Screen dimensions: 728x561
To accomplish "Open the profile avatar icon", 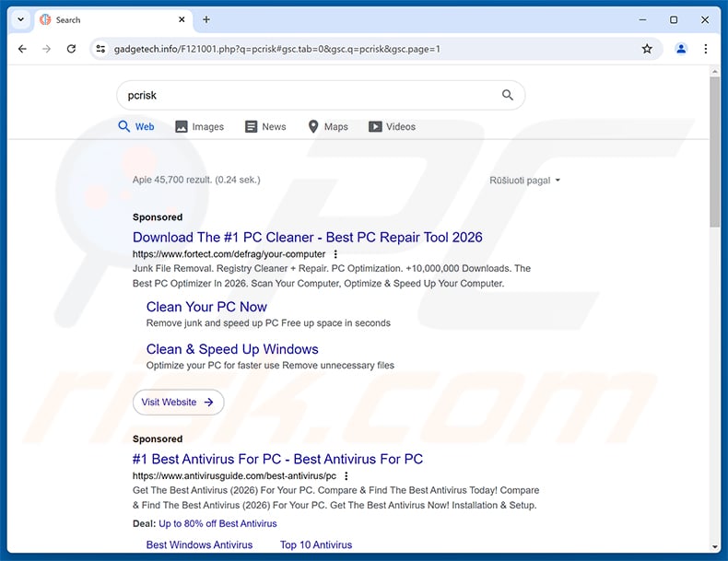I will pyautogui.click(x=681, y=49).
